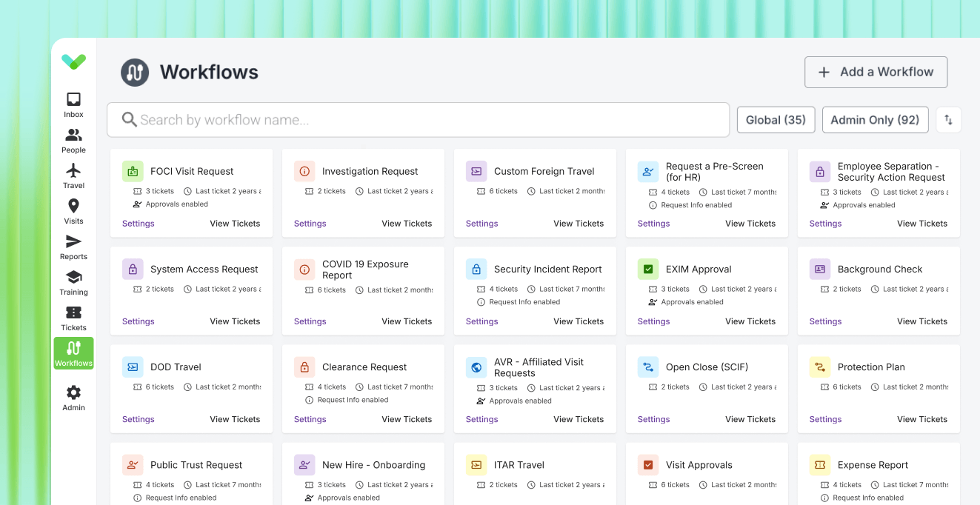Viewport: 980px width, 505px height.
Task: Open Settings for Security Incident Report
Action: 482,321
